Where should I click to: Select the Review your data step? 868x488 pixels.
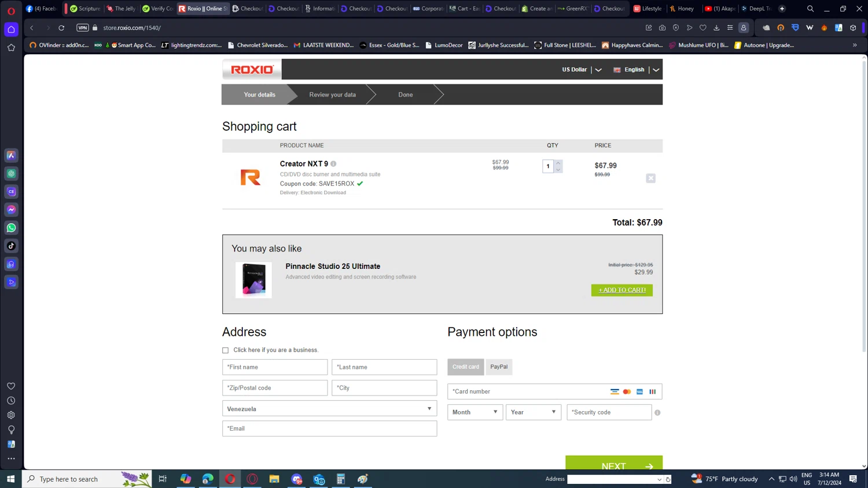point(332,94)
